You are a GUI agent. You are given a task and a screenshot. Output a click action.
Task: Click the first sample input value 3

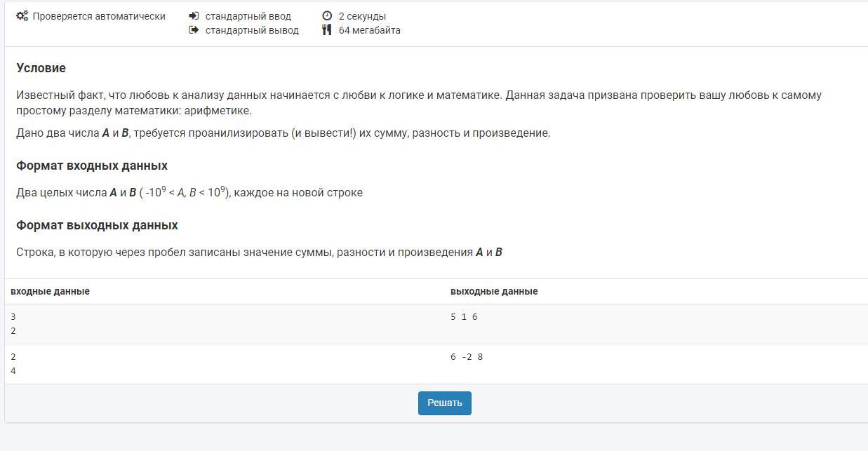[13, 317]
